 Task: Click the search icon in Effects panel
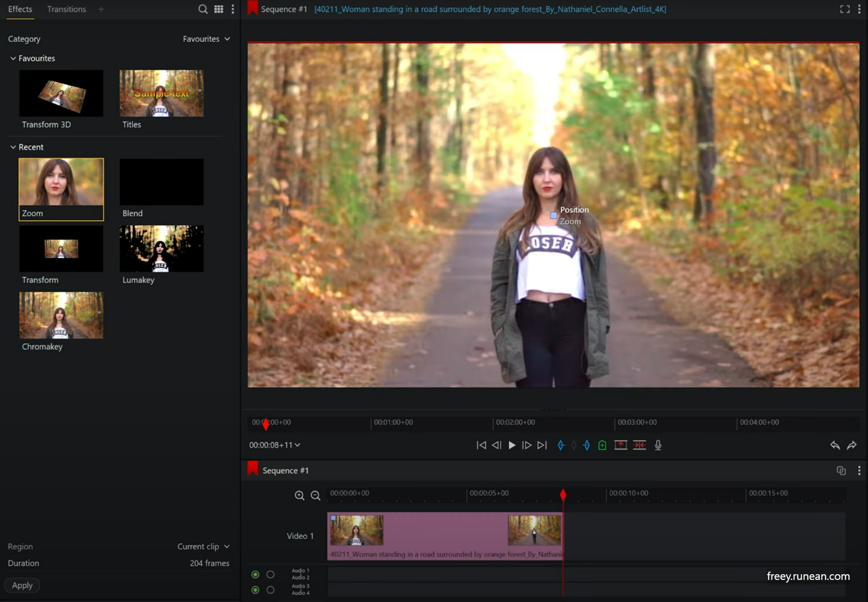[202, 9]
